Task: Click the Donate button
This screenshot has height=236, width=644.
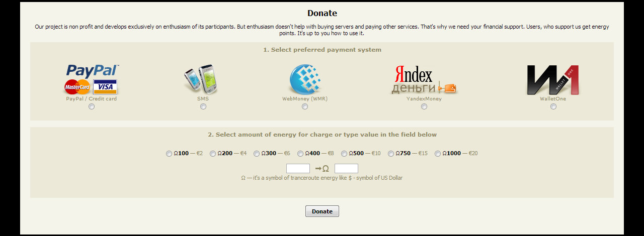Action: [322, 211]
